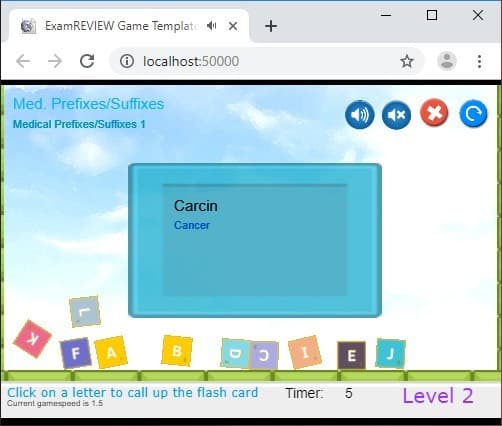
Task: Restart the game with blue reload icon
Action: point(473,114)
